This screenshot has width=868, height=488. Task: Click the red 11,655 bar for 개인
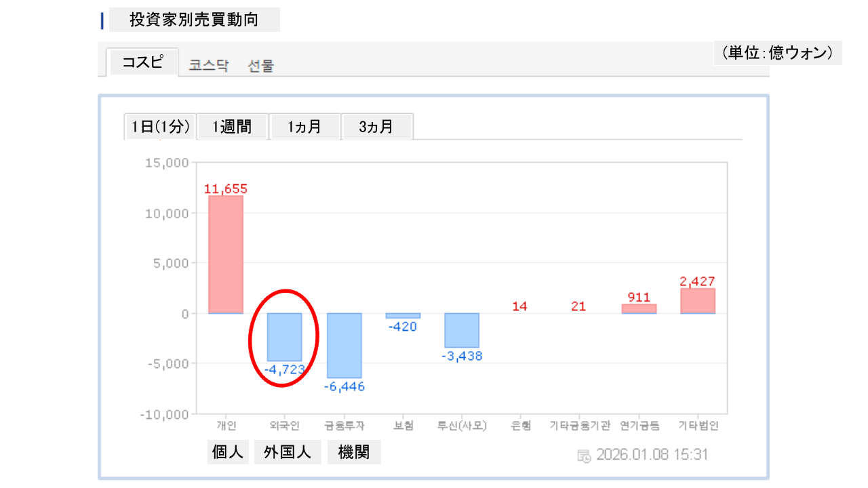click(x=226, y=254)
